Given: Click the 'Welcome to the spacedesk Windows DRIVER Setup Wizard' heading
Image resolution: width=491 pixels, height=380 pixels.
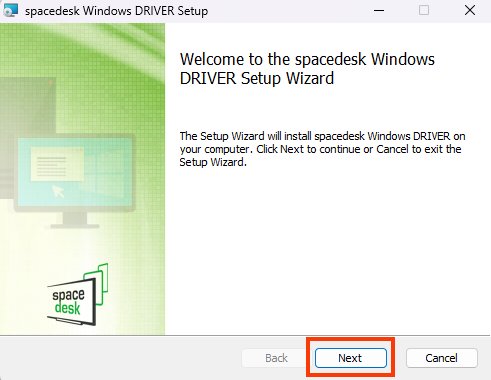Looking at the screenshot, I should [307, 69].
